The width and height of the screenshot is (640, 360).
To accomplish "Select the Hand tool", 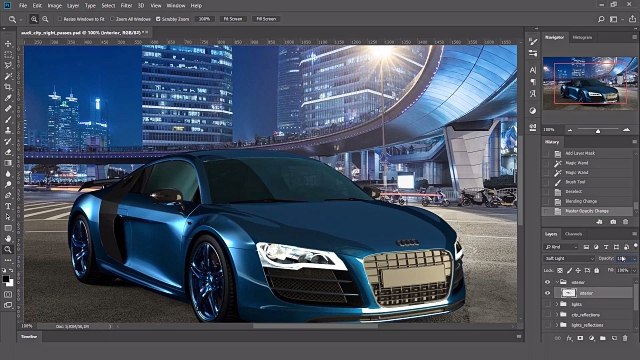I will pos(8,238).
